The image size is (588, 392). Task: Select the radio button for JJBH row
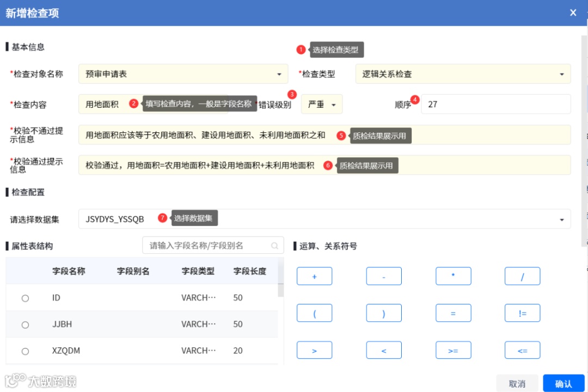pyautogui.click(x=25, y=325)
